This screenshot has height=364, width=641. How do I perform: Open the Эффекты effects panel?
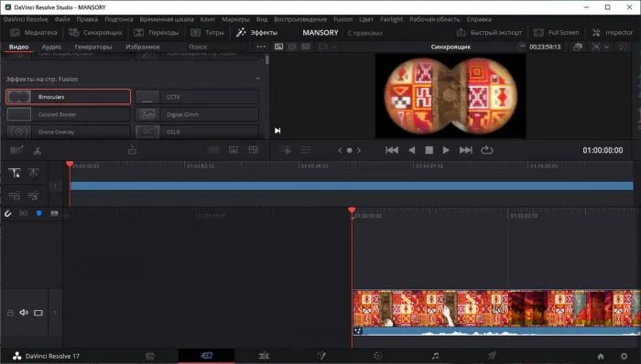[257, 33]
